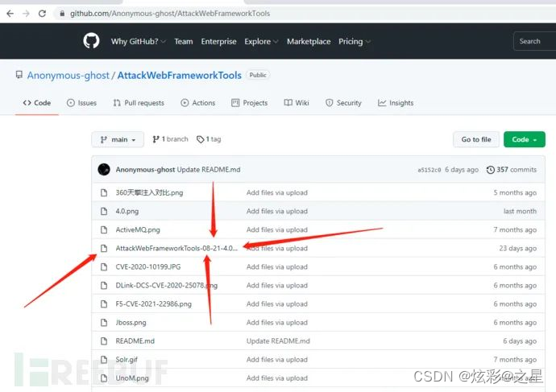Click the file icon next to Jboss.png
The width and height of the screenshot is (556, 392).
tap(104, 323)
